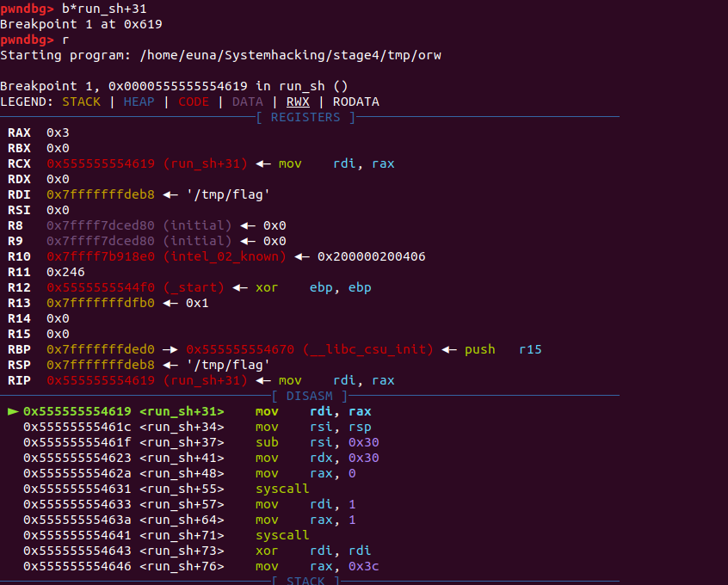The width and height of the screenshot is (728, 585).
Task: Click the command 'b*run_sh+31'
Action: click(104, 9)
